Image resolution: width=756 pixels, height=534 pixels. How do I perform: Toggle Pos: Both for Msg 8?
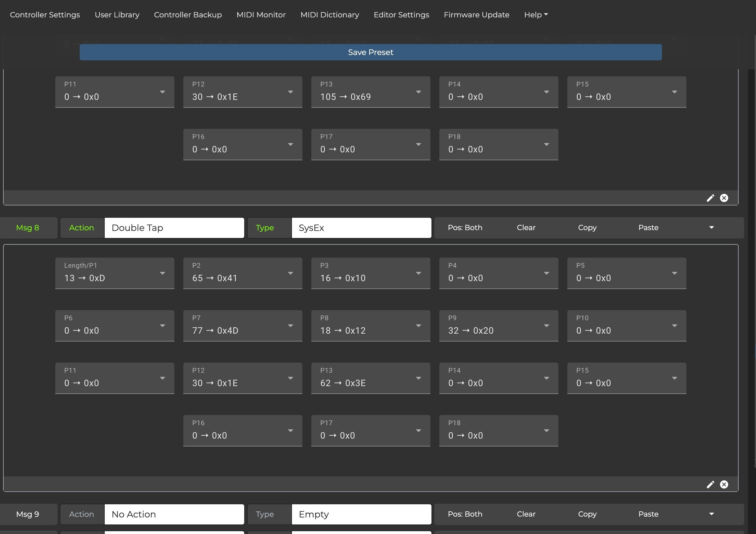[x=465, y=228]
